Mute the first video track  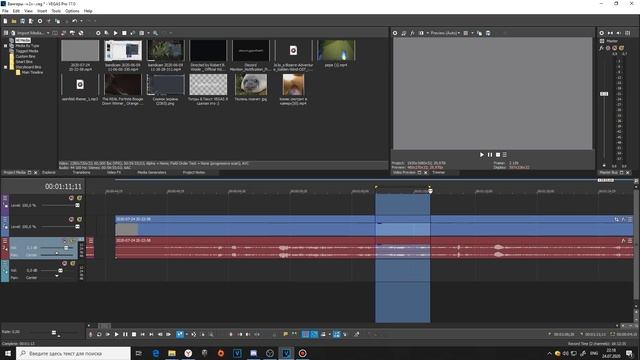click(x=71, y=198)
